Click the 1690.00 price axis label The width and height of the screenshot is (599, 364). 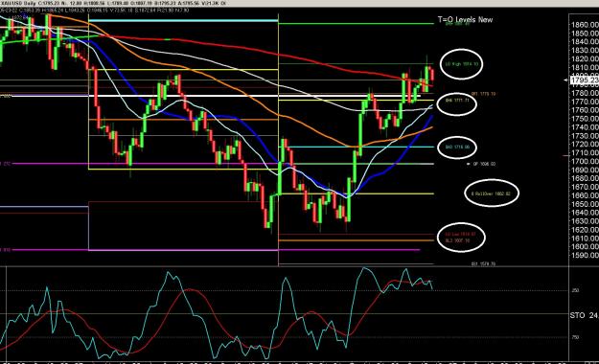point(585,170)
